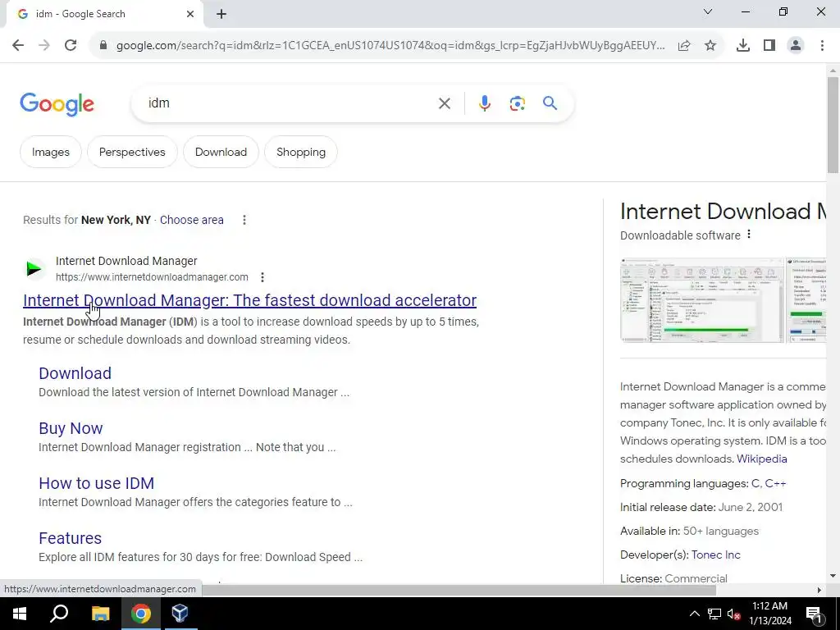The image size is (840, 630).
Task: Open the Buy Now sitelink
Action: pos(71,428)
